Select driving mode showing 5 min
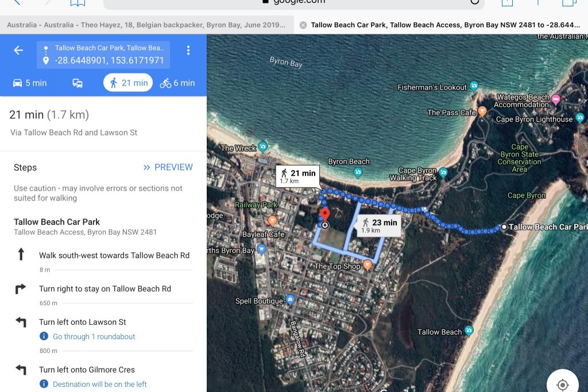Image resolution: width=588 pixels, height=392 pixels. click(x=29, y=83)
